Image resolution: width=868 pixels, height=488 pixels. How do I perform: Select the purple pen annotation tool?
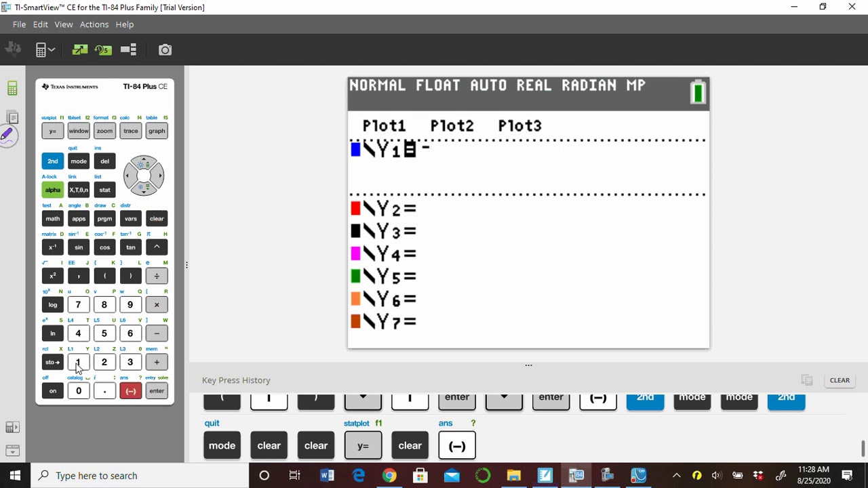7,135
